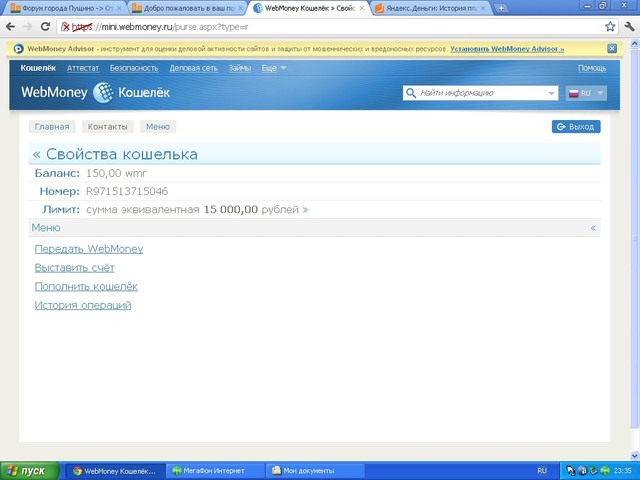Open the Безопасность navigation item
Viewport: 640px width, 480px height.
134,68
